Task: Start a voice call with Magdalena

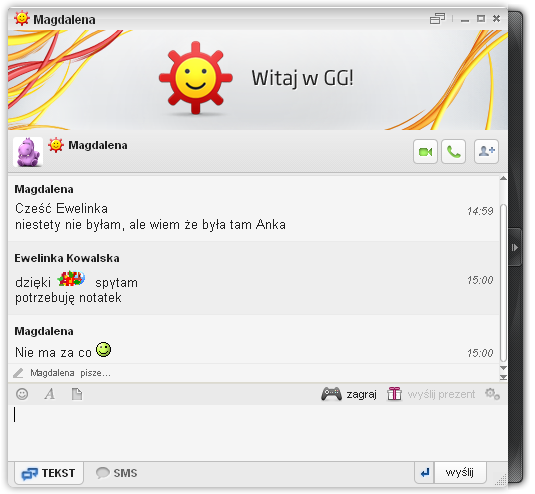Action: pyautogui.click(x=453, y=152)
